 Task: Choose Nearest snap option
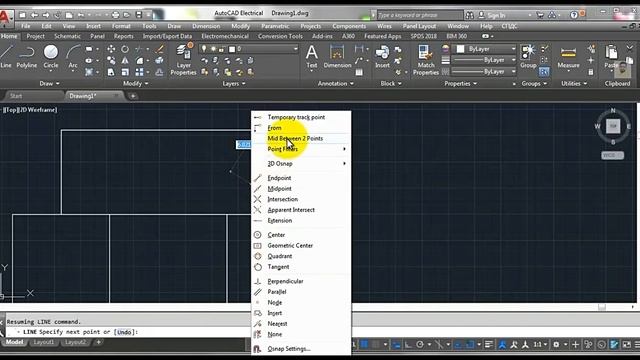tap(301, 324)
